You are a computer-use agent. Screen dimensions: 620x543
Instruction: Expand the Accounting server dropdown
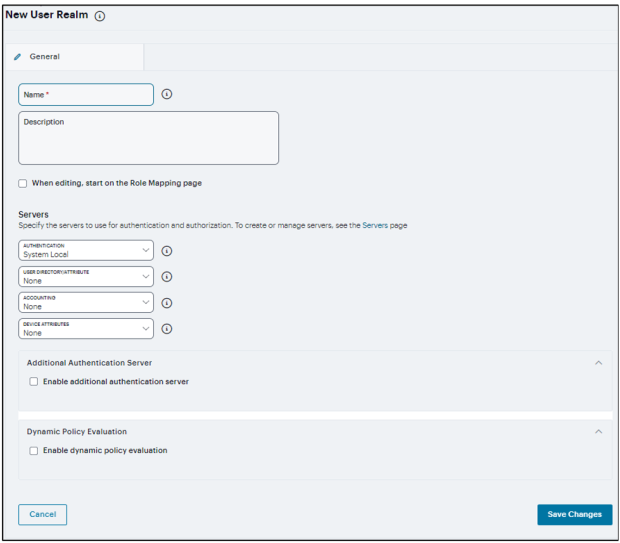point(86,302)
